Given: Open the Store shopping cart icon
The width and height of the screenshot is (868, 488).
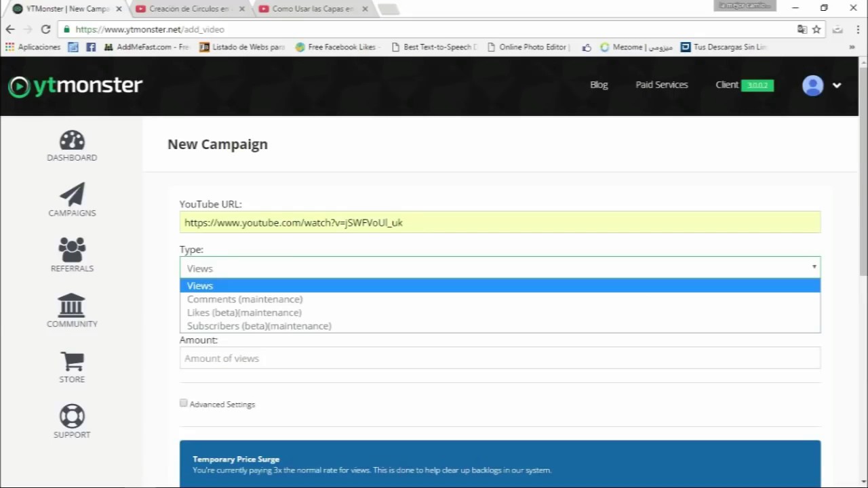Looking at the screenshot, I should click(x=72, y=361).
